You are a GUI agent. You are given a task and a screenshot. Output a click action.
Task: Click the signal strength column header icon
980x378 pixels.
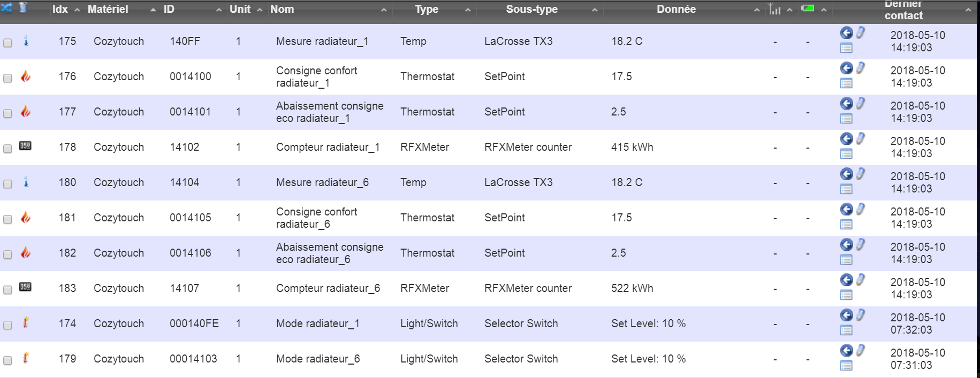tap(774, 9)
